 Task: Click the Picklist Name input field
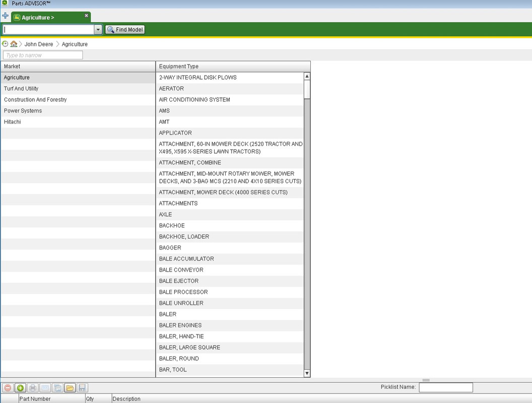[446, 387]
